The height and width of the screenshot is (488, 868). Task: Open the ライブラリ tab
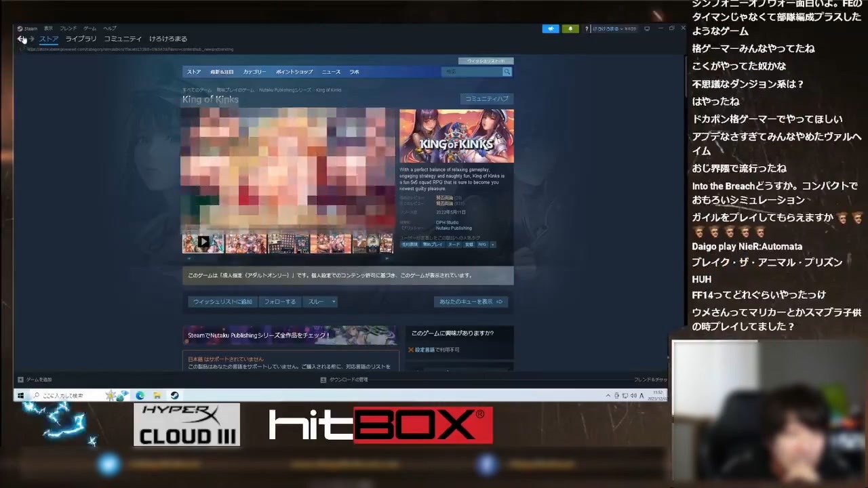coord(81,39)
